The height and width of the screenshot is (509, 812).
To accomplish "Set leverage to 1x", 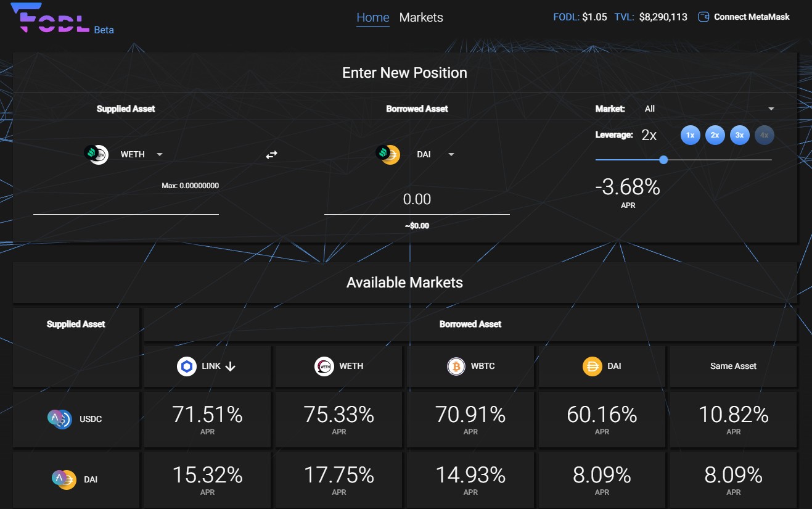I will click(691, 135).
